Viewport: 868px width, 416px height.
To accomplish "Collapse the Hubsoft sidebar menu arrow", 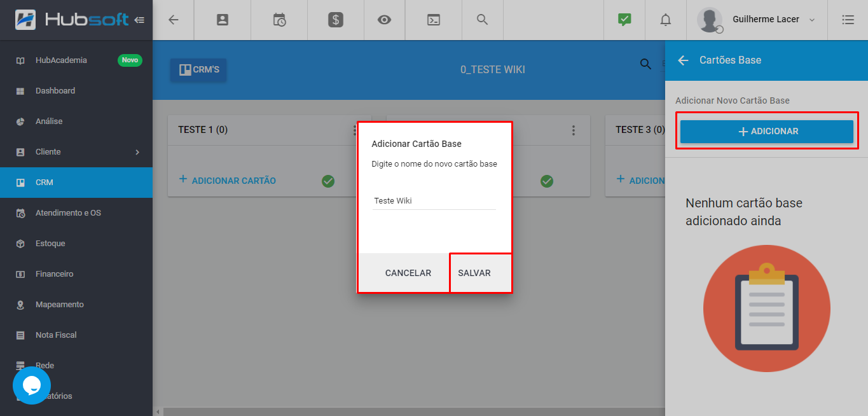I will click(140, 20).
